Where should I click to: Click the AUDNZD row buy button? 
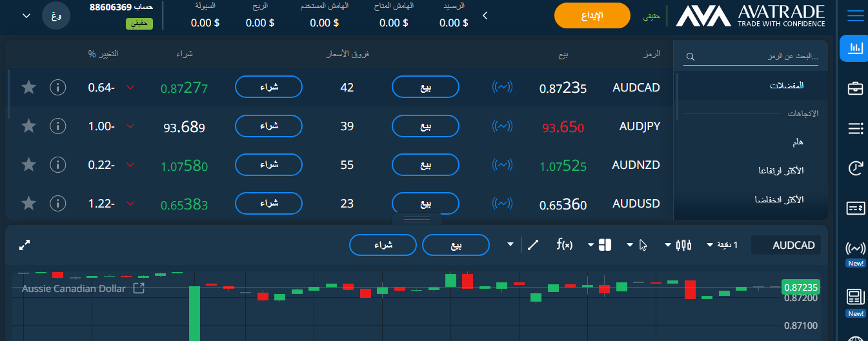(268, 165)
